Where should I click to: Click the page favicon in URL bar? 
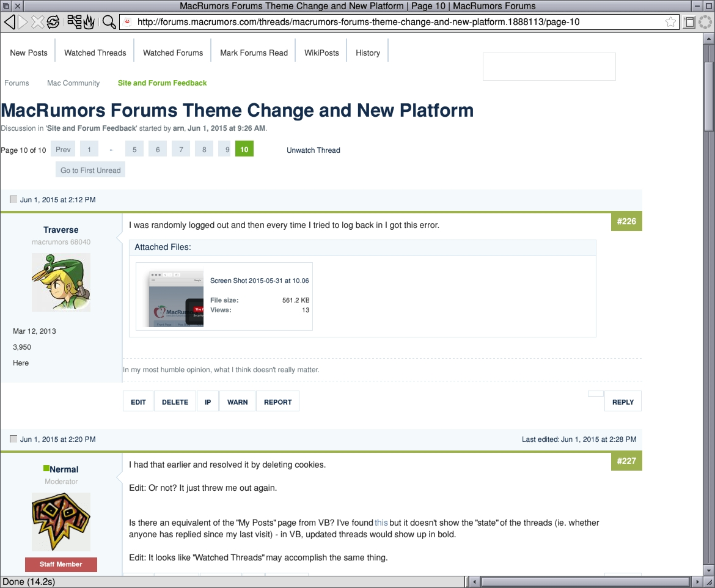[128, 22]
